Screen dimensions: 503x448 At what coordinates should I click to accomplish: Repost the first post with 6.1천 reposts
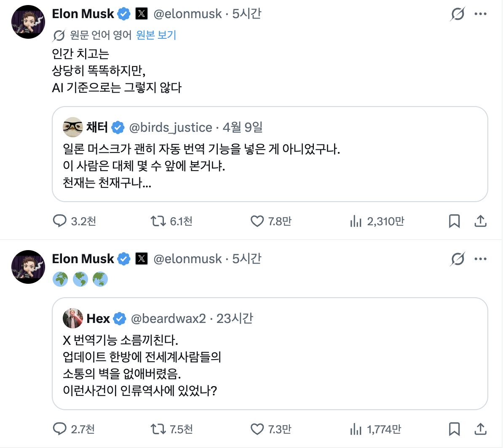click(x=158, y=221)
